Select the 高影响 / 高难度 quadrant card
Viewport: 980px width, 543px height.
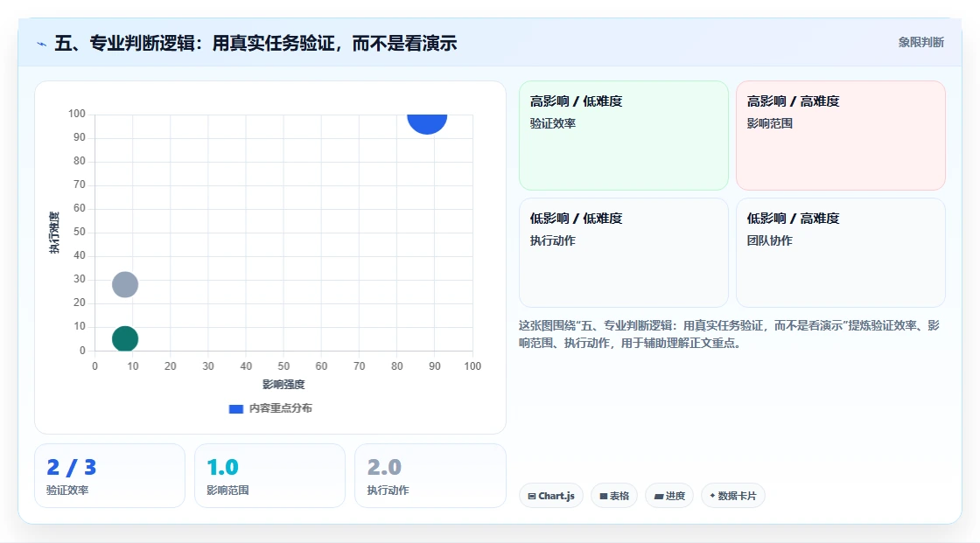[x=841, y=135]
